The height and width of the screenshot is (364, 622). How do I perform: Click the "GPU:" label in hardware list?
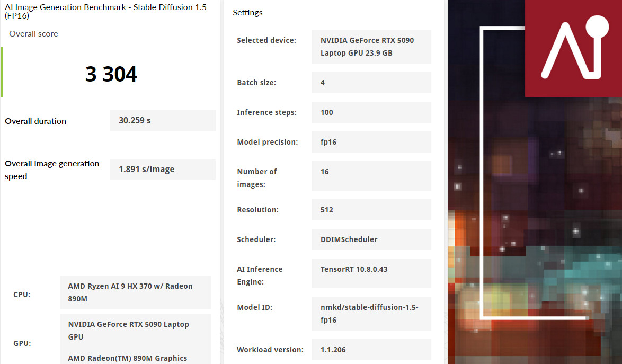(22, 343)
